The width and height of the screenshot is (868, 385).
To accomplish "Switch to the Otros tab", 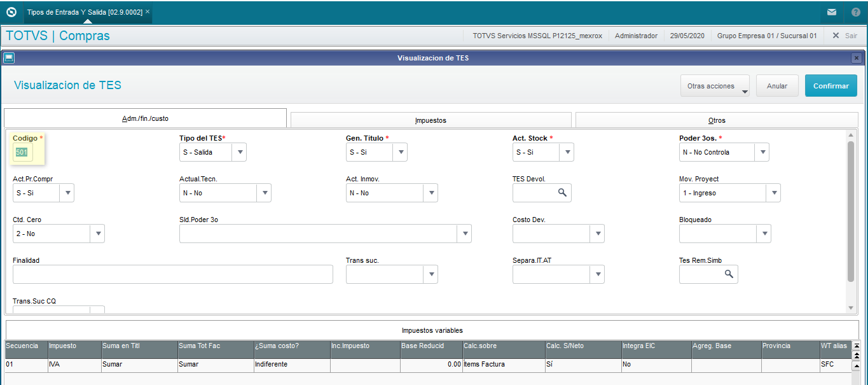I will coord(717,120).
